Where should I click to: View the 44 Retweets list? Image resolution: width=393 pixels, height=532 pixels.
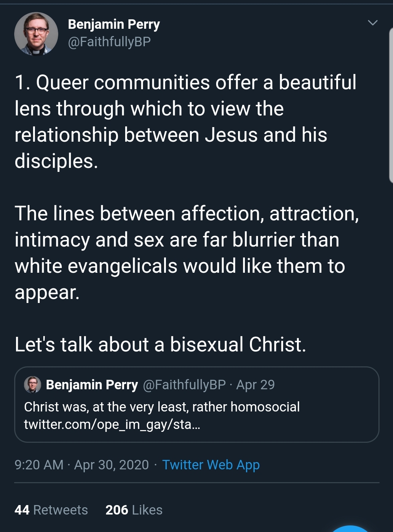pos(51,510)
